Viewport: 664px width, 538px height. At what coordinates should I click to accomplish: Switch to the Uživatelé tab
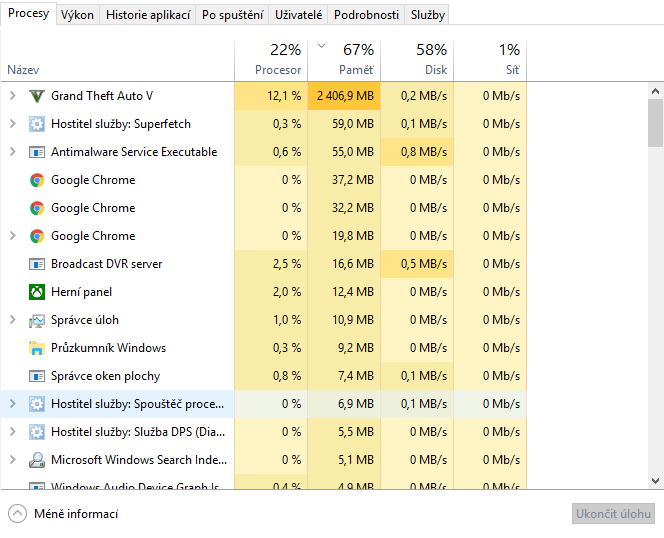[x=299, y=15]
